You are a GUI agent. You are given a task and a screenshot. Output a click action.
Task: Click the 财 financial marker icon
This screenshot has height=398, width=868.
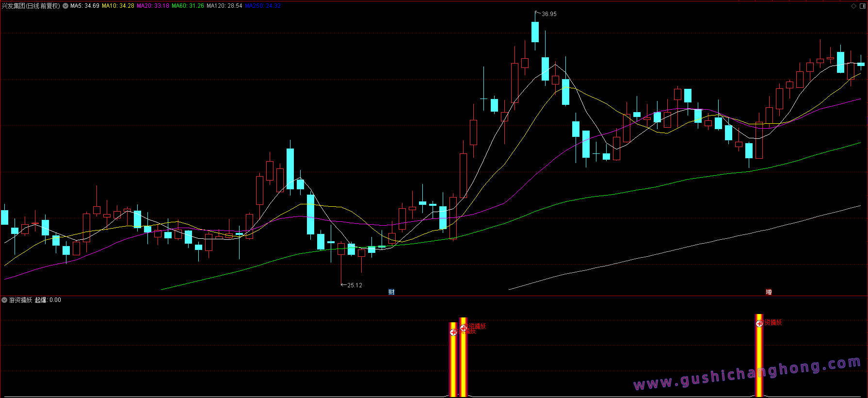click(391, 292)
